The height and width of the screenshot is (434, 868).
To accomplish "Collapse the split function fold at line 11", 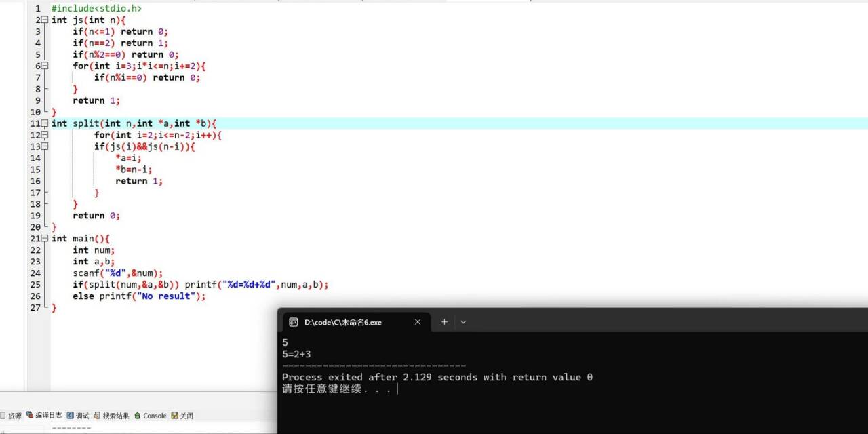I will 43,123.
